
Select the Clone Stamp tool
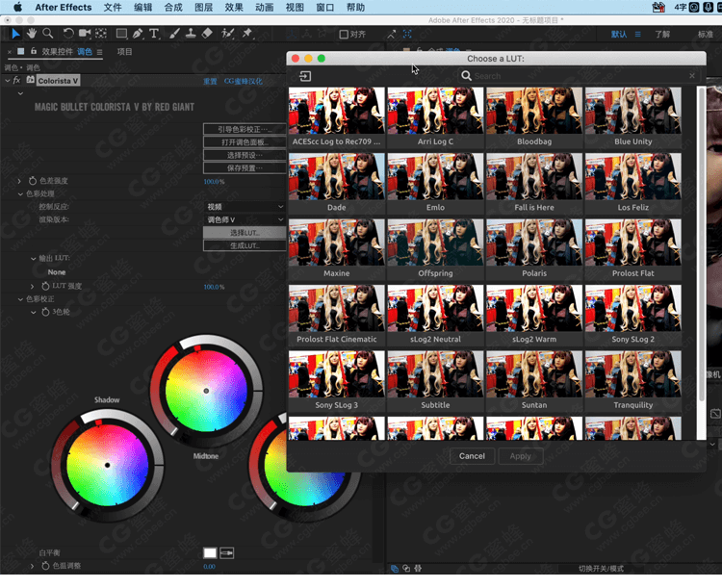pos(191,33)
